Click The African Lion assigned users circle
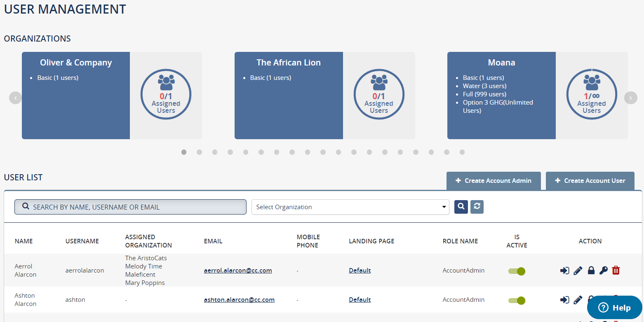 [379, 94]
